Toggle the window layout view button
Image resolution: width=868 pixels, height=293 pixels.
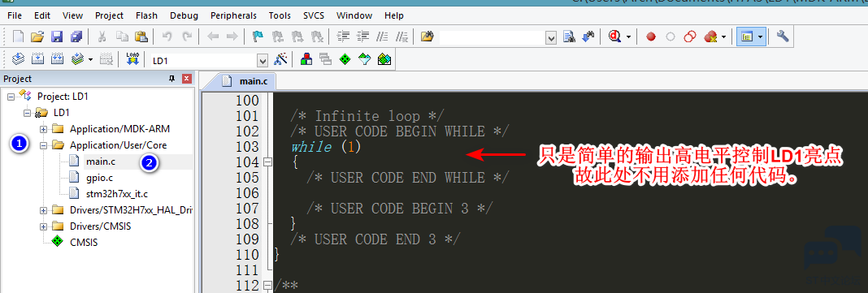pos(748,37)
